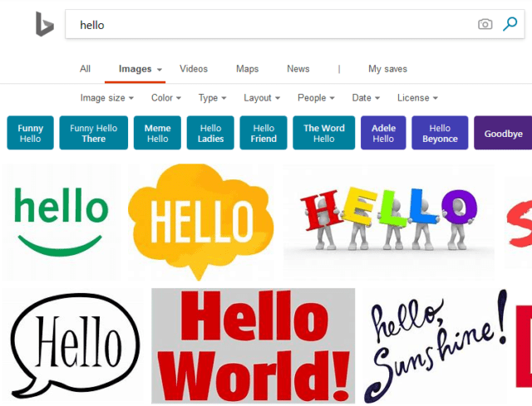The width and height of the screenshot is (532, 406).
Task: Open the My saves link
Action: 388,69
